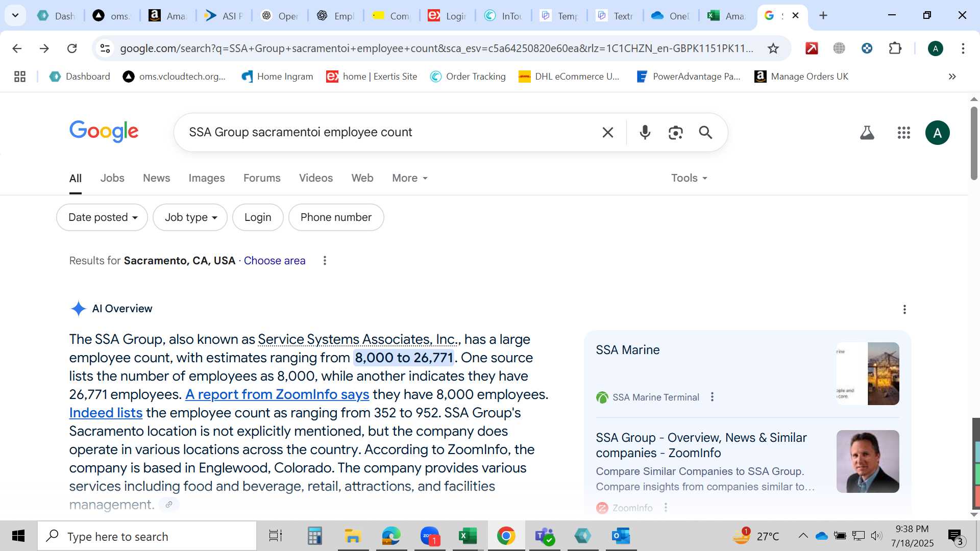Open Chrome extensions puzzle icon
This screenshot has width=980, height=551.
pyautogui.click(x=895, y=48)
